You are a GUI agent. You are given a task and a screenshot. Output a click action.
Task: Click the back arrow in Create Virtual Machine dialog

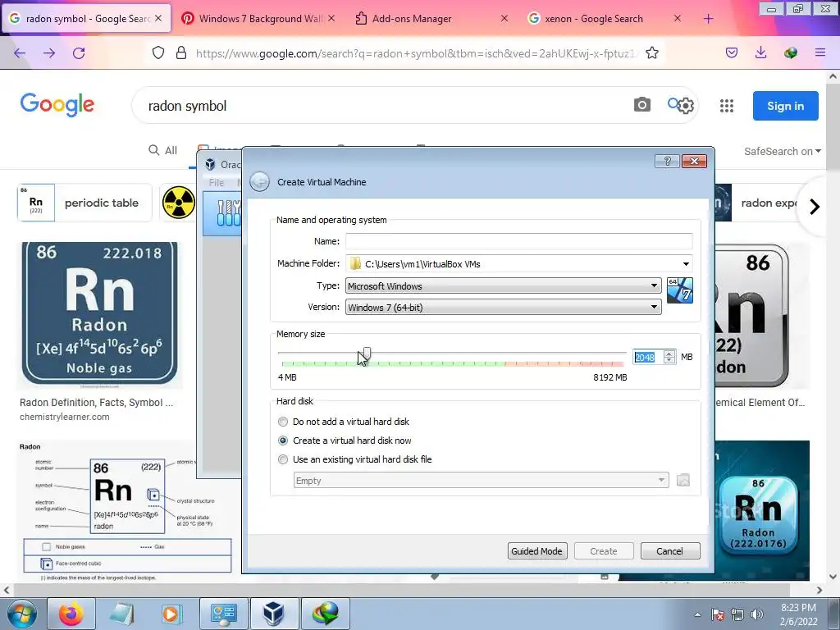pyautogui.click(x=260, y=182)
